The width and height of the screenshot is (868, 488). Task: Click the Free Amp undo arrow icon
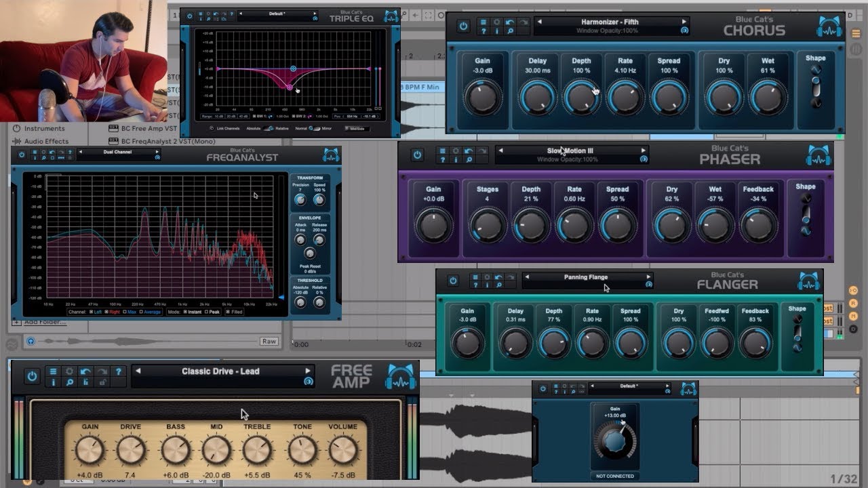click(85, 371)
